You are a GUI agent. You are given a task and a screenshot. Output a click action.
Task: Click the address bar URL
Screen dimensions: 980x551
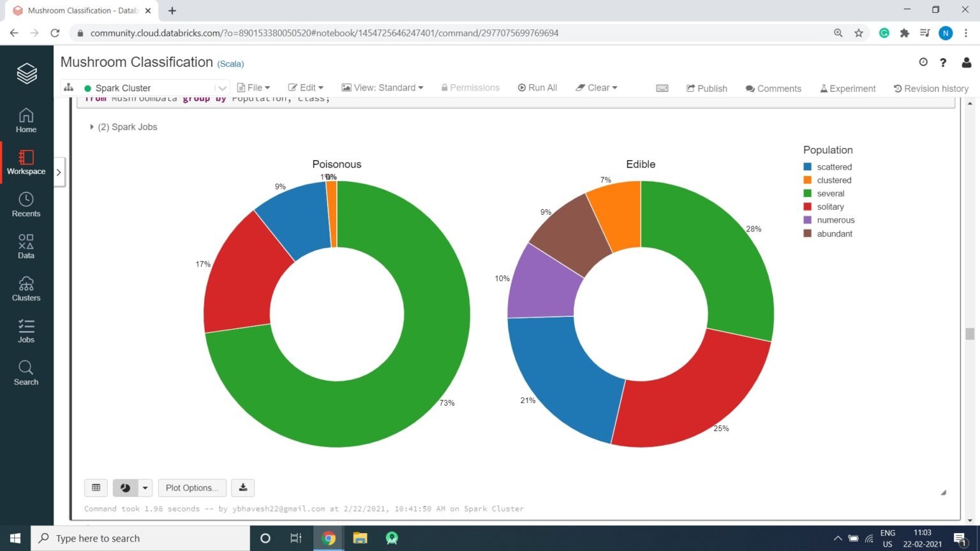point(324,33)
